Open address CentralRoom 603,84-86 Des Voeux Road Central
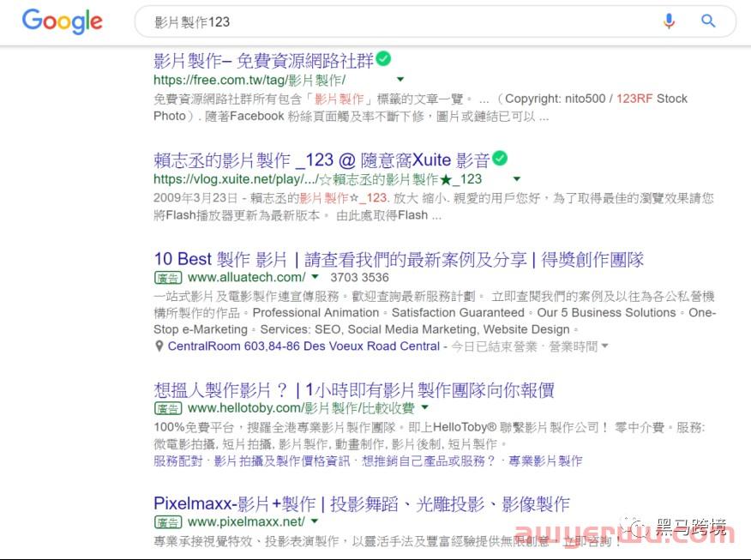This screenshot has width=751, height=560. (x=303, y=346)
